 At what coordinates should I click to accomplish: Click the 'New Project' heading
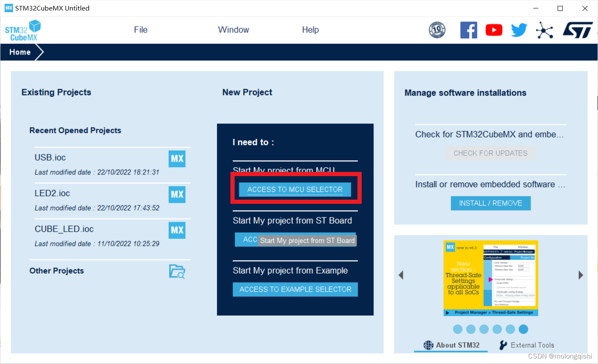click(247, 92)
